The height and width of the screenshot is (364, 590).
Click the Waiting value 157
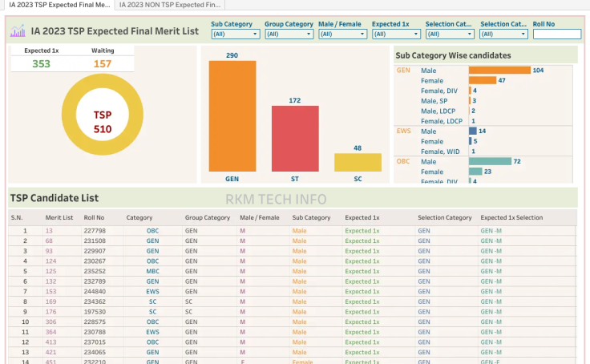[x=103, y=64]
